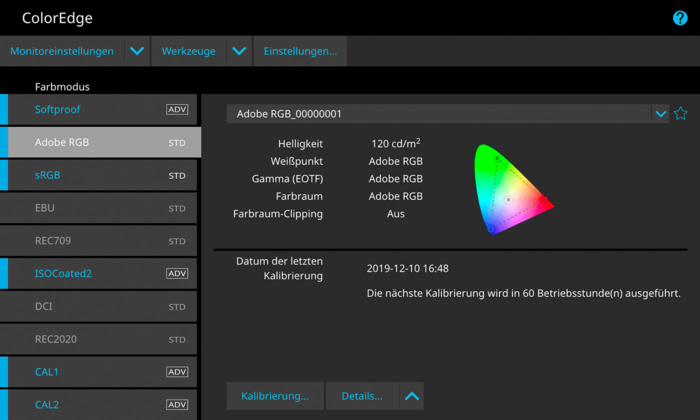700x420 pixels.
Task: Click the STD badge on REC2020
Action: coord(177,340)
